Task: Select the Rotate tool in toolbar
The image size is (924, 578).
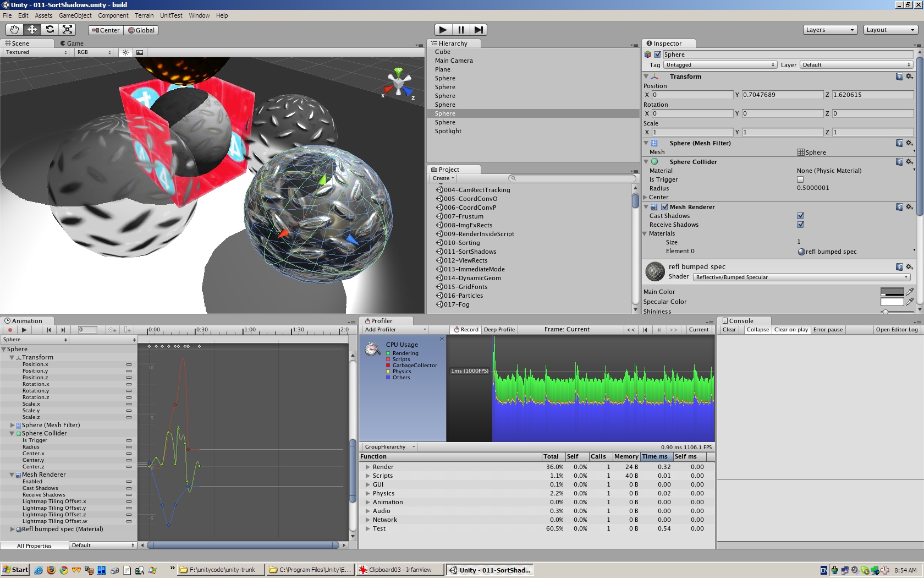Action: 50,30
